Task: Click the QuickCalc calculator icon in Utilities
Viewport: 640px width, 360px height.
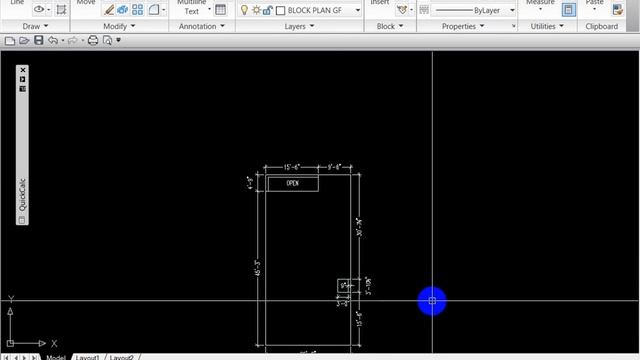Action: pyautogui.click(x=569, y=9)
